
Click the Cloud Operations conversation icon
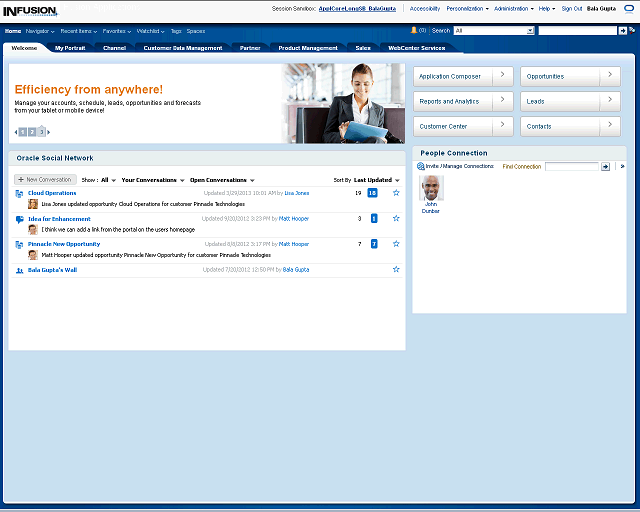[20, 193]
